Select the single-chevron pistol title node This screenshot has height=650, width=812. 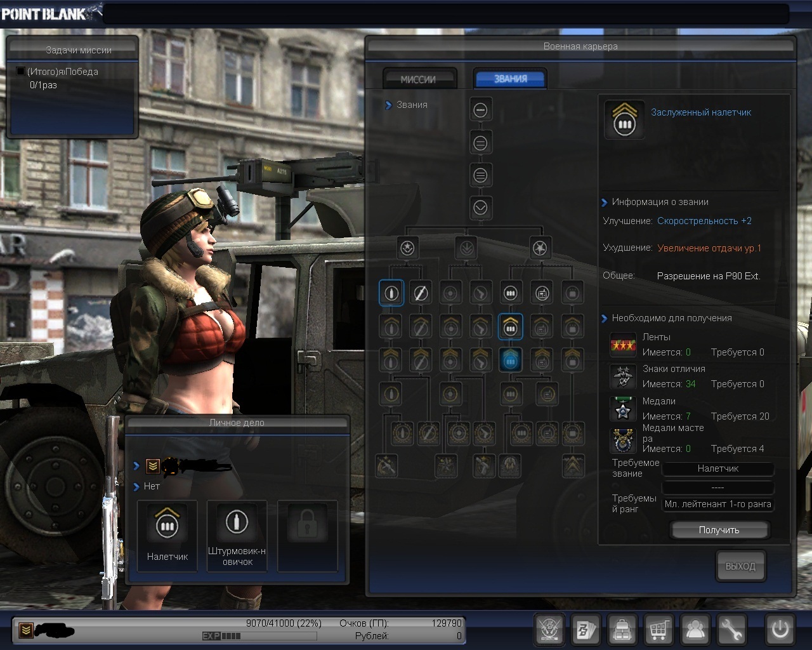point(481,326)
